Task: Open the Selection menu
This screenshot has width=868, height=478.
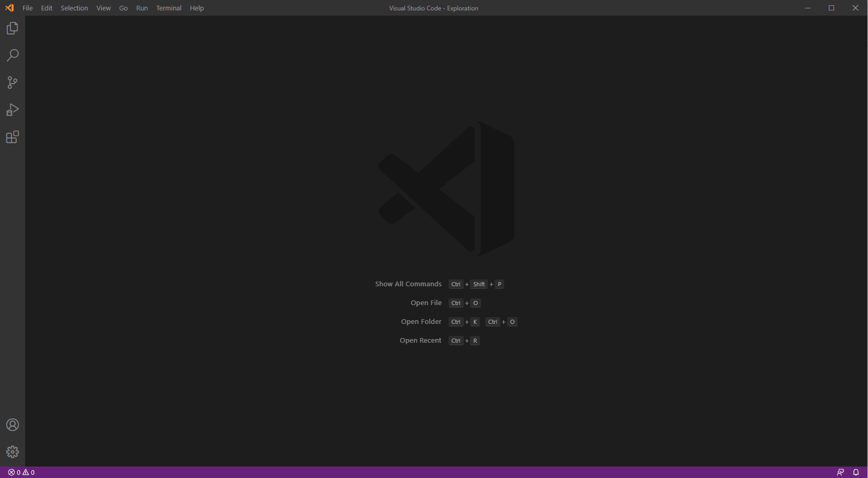Action: (x=74, y=8)
